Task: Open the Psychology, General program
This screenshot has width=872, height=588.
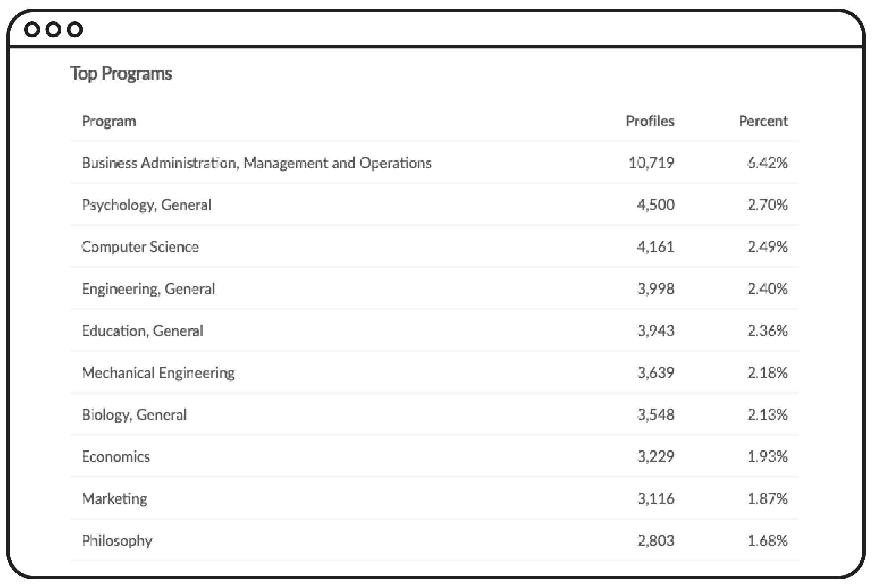Action: coord(146,205)
